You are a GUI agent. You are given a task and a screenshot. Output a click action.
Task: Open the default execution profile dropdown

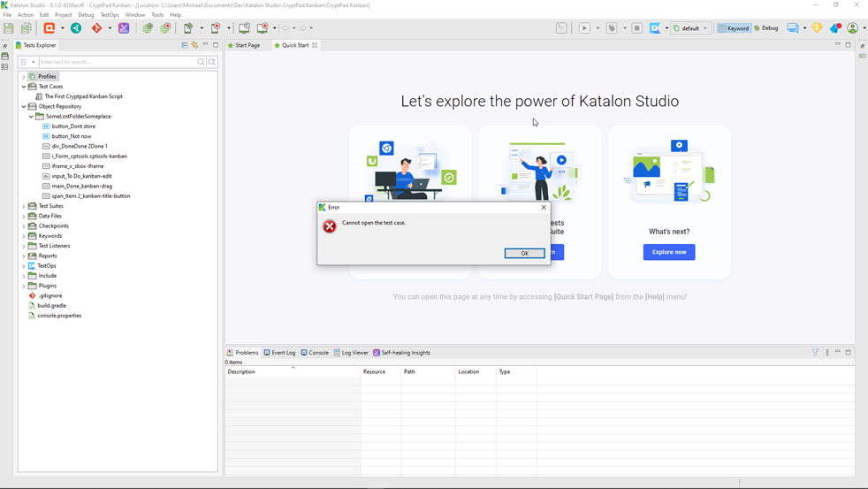point(690,28)
